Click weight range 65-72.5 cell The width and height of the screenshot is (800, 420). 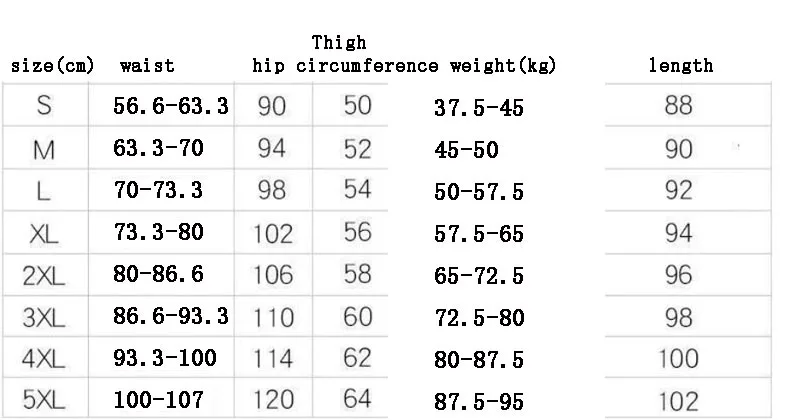(478, 276)
